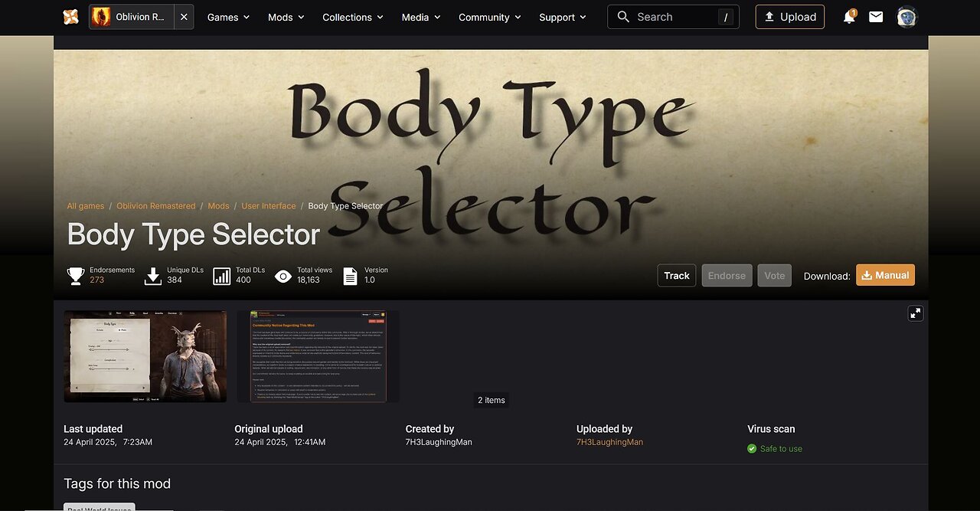The width and height of the screenshot is (980, 511).
Task: Click the Track button
Action: pyautogui.click(x=677, y=276)
